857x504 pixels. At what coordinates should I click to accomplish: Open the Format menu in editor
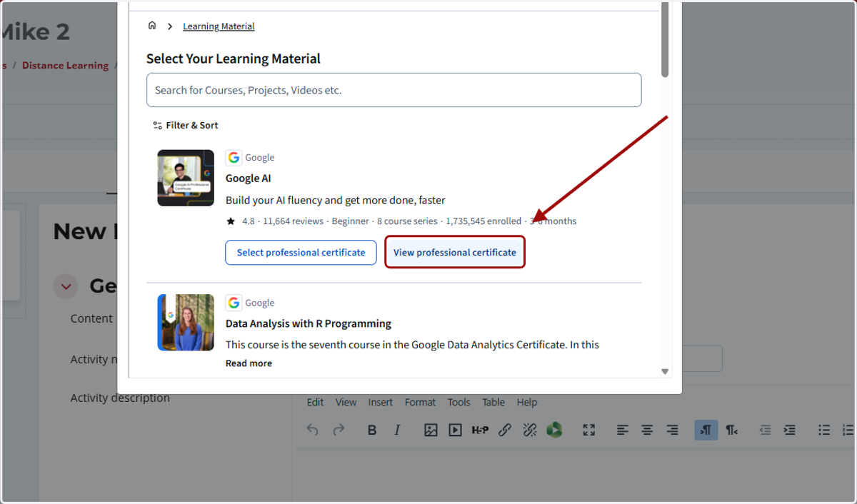point(420,403)
